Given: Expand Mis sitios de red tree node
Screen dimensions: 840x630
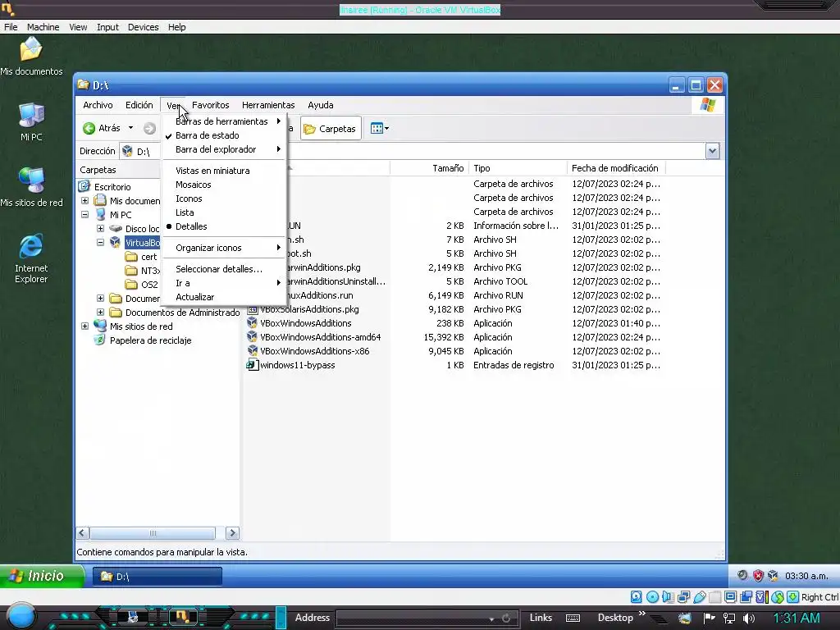Looking at the screenshot, I should click(84, 326).
